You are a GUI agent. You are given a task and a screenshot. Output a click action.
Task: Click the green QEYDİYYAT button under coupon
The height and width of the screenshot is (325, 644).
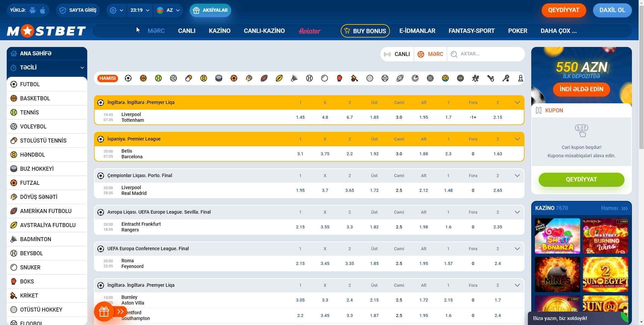[581, 179]
